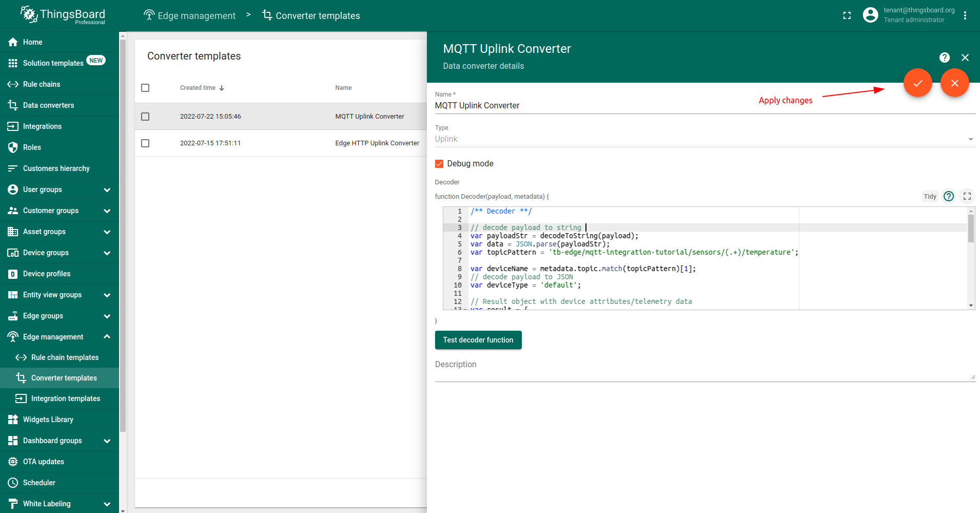Viewport: 980px width, 513px height.
Task: Click the Tidy button above code editor
Action: (930, 196)
